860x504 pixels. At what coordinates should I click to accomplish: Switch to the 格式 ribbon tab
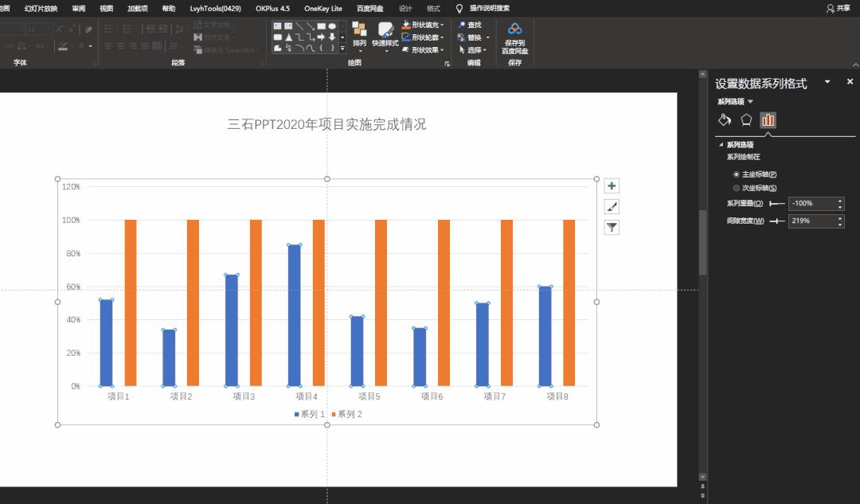click(432, 8)
